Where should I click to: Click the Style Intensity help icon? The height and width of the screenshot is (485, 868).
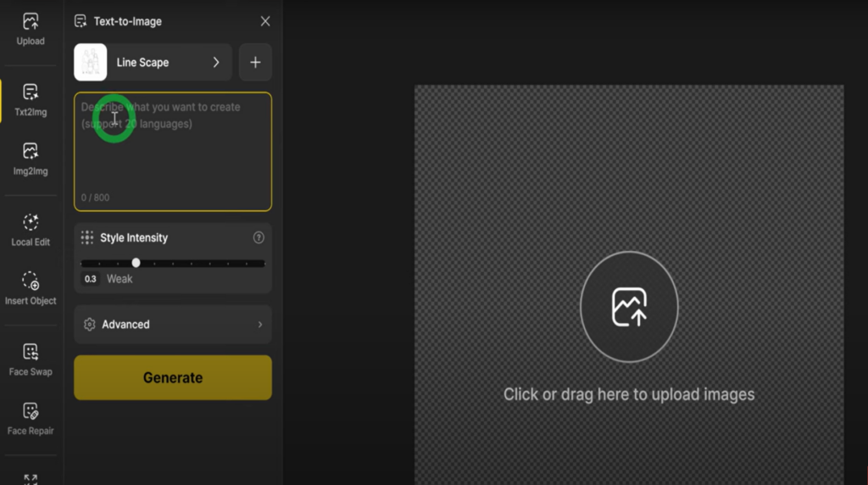point(259,238)
